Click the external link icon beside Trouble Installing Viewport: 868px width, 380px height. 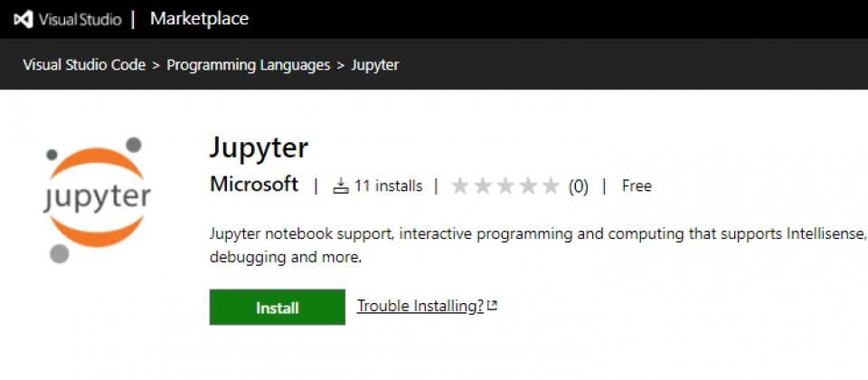[492, 305]
